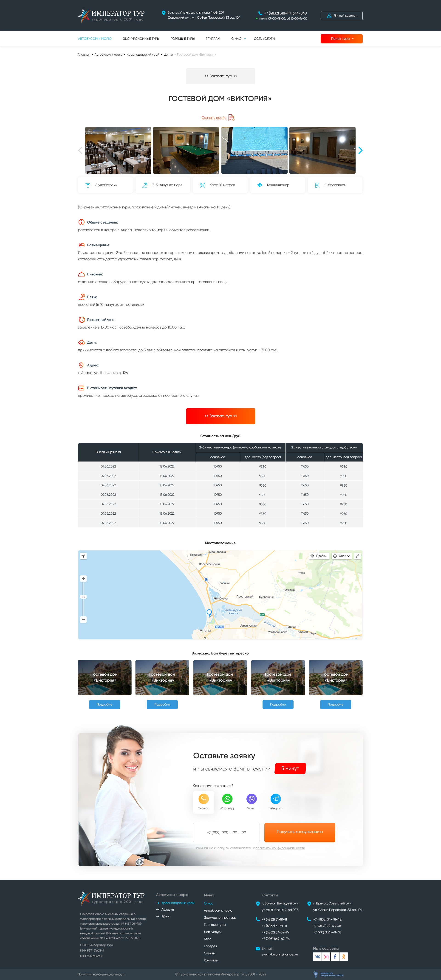Expand the map to fullscreen

click(357, 556)
